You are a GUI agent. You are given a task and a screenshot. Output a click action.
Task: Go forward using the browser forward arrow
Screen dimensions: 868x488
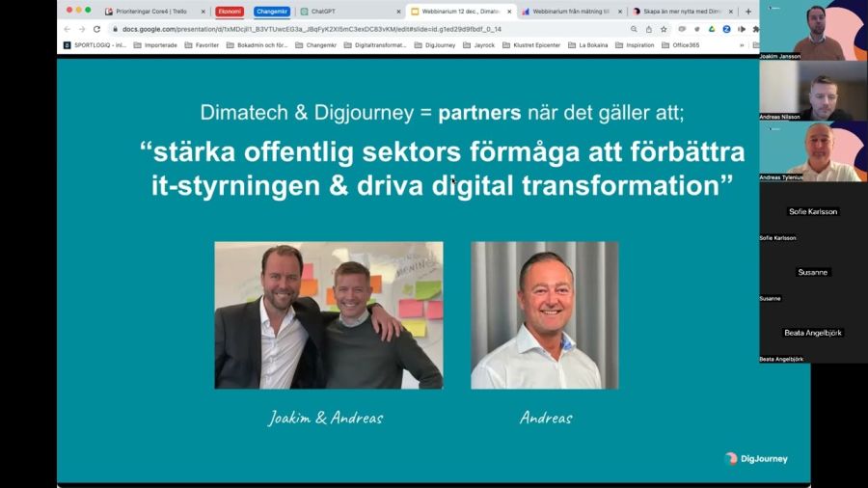click(82, 29)
